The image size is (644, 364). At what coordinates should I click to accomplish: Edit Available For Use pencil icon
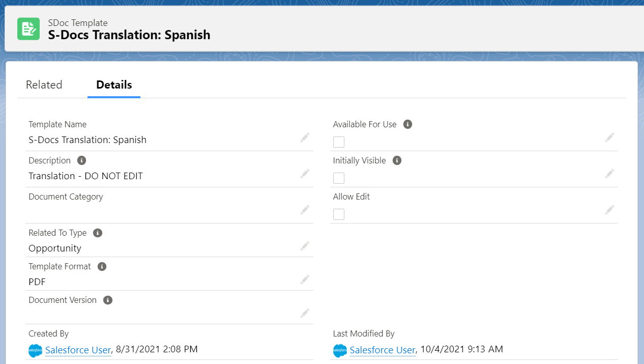pyautogui.click(x=609, y=137)
